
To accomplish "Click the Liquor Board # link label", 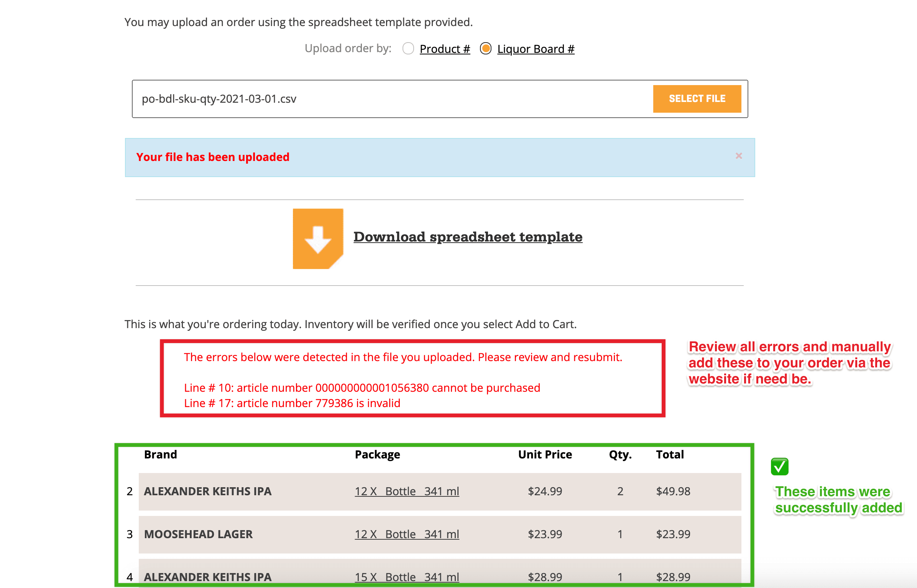I will pyautogui.click(x=536, y=49).
